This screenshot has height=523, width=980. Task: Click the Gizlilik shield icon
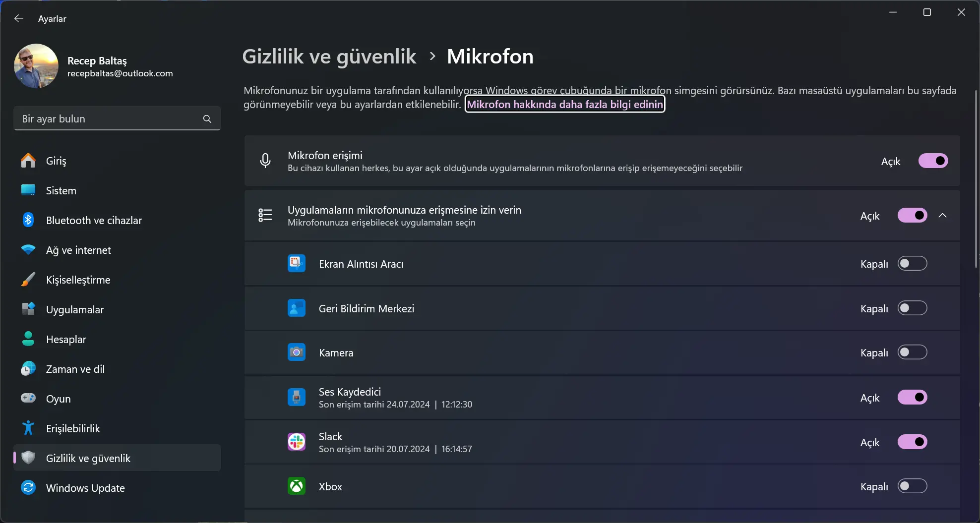[x=28, y=458]
